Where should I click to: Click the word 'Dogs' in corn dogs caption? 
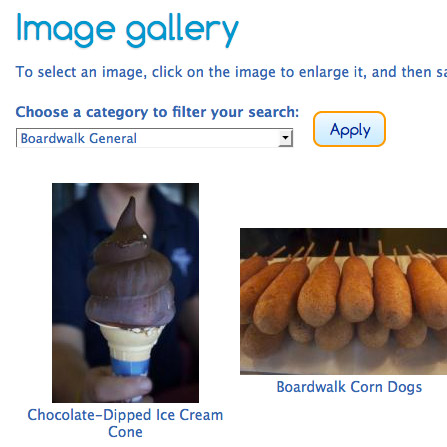405,387
